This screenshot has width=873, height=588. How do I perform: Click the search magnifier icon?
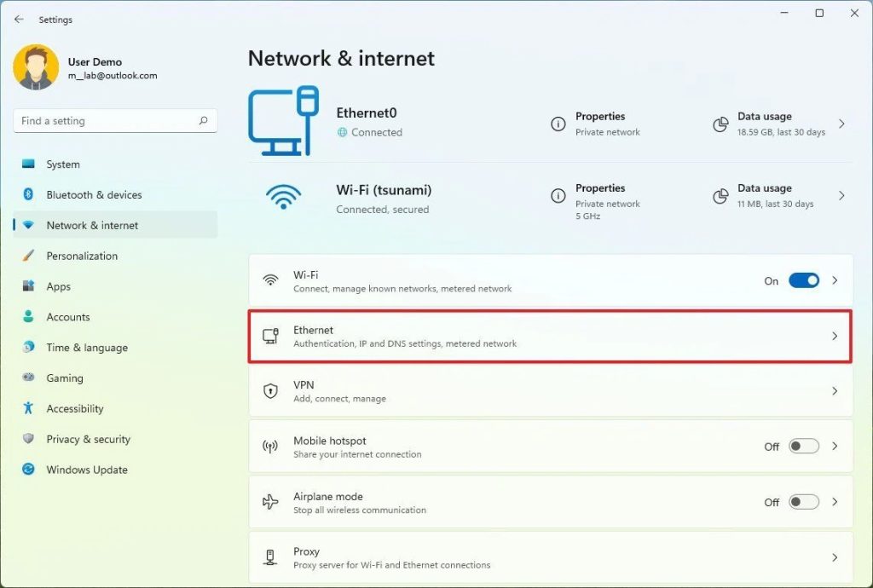coord(204,120)
